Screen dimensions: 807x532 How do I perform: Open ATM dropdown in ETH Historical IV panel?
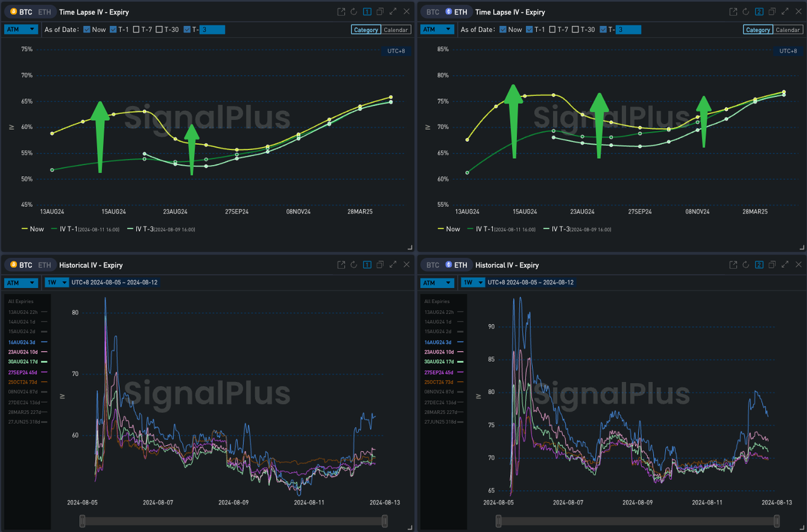coord(438,282)
